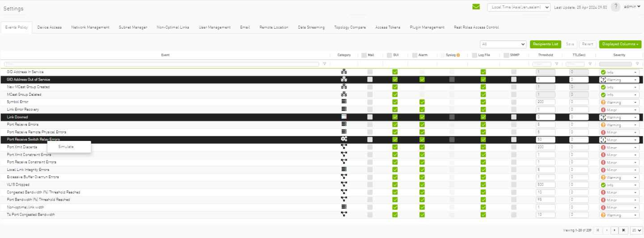Click the Recipients List button
Viewport: 644px width, 238px height.
tap(545, 44)
